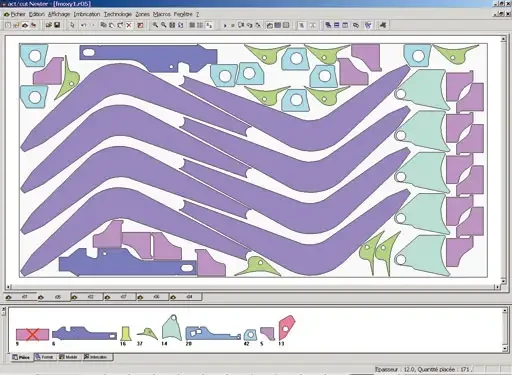Switch to the Format tab
Image resolution: width=512 pixels, height=375 pixels.
click(x=45, y=357)
